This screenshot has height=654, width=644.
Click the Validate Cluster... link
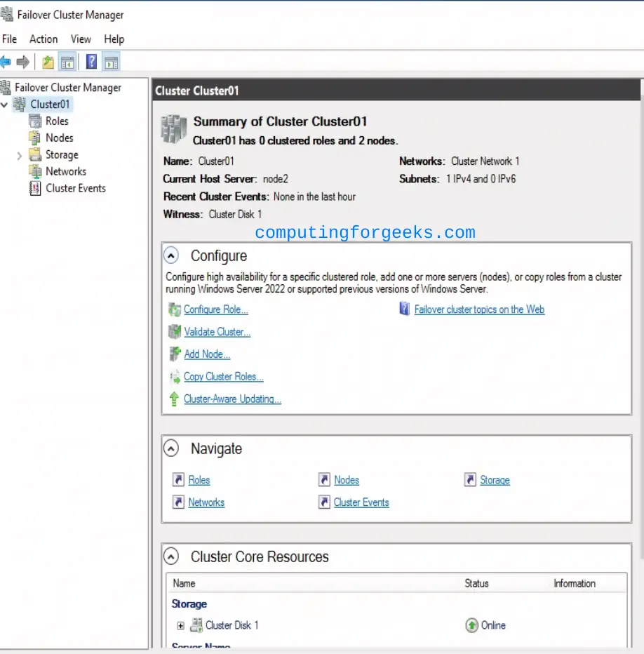pos(217,332)
